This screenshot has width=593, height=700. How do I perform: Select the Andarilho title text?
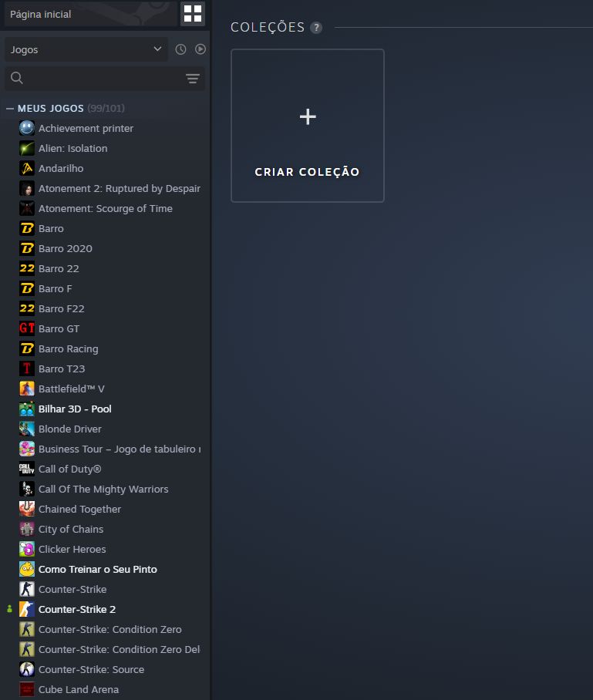pyautogui.click(x=61, y=168)
